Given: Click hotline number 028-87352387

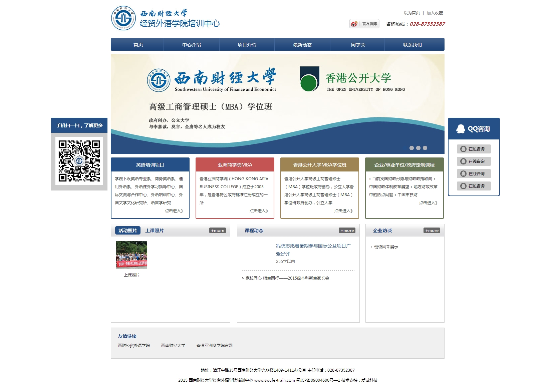Looking at the screenshot, I should pos(427,24).
